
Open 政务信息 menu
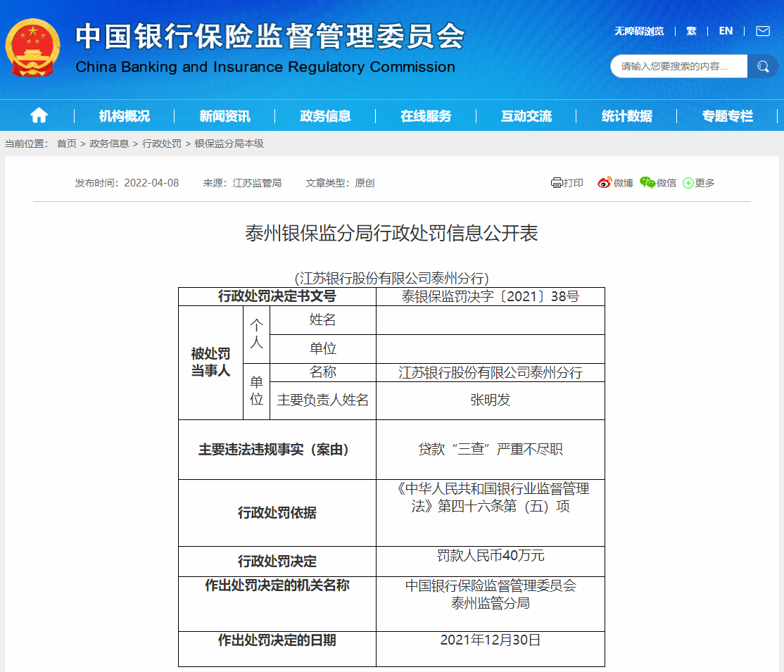click(x=325, y=116)
